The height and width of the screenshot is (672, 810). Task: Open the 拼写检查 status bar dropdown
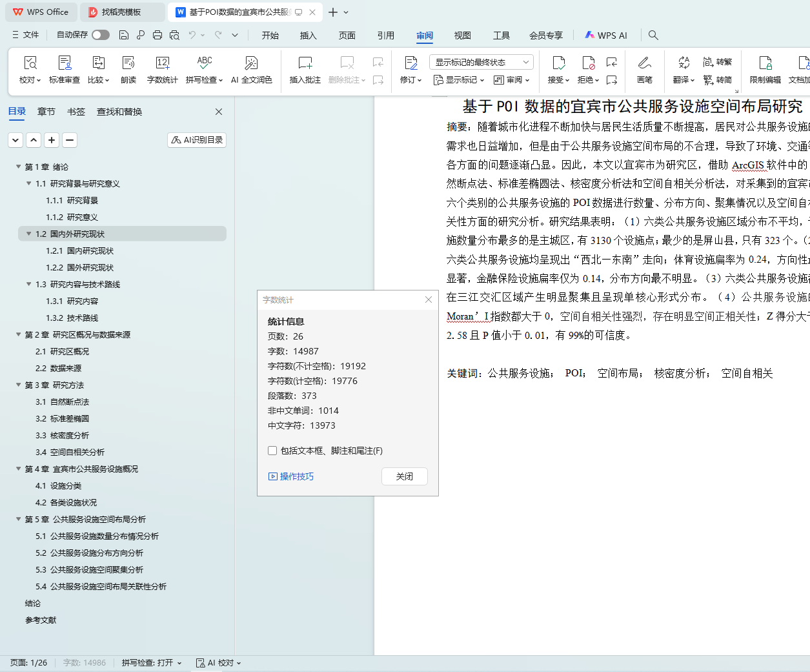152,663
